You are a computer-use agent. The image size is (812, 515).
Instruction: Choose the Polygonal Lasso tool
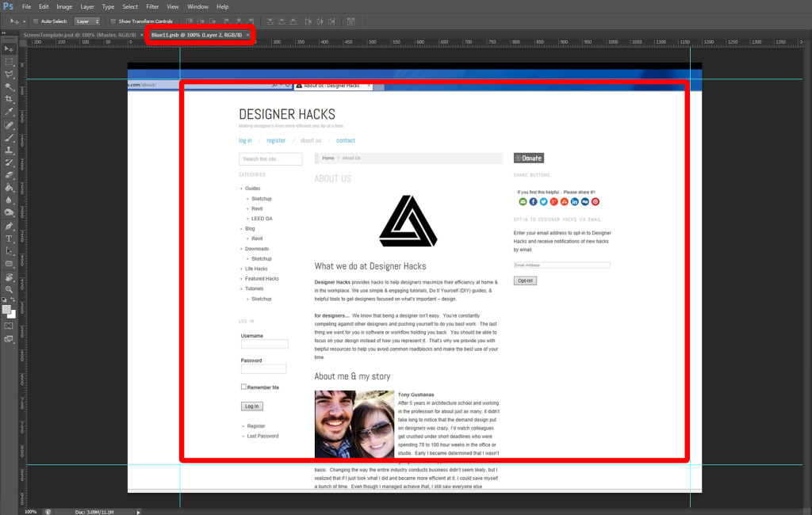tap(9, 74)
